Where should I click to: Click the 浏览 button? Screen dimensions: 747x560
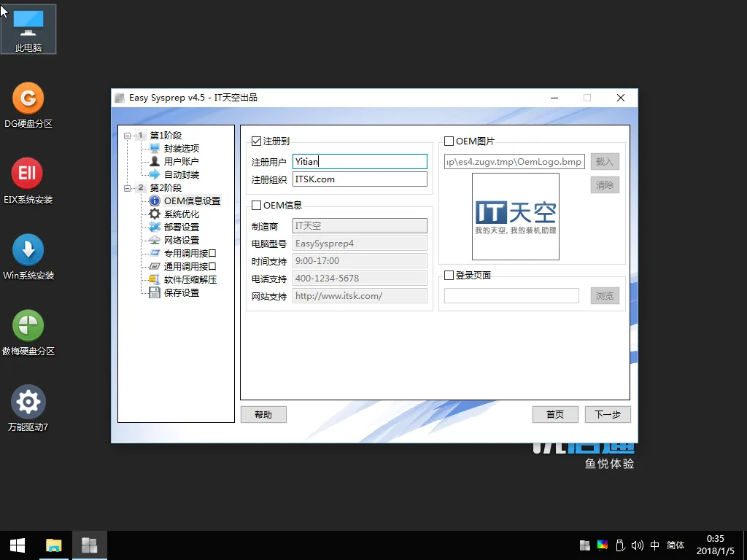605,296
